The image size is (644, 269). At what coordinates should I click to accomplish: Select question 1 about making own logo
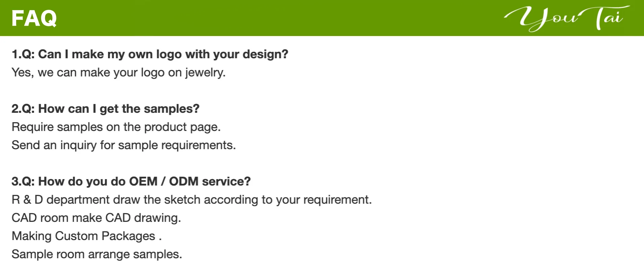(150, 54)
